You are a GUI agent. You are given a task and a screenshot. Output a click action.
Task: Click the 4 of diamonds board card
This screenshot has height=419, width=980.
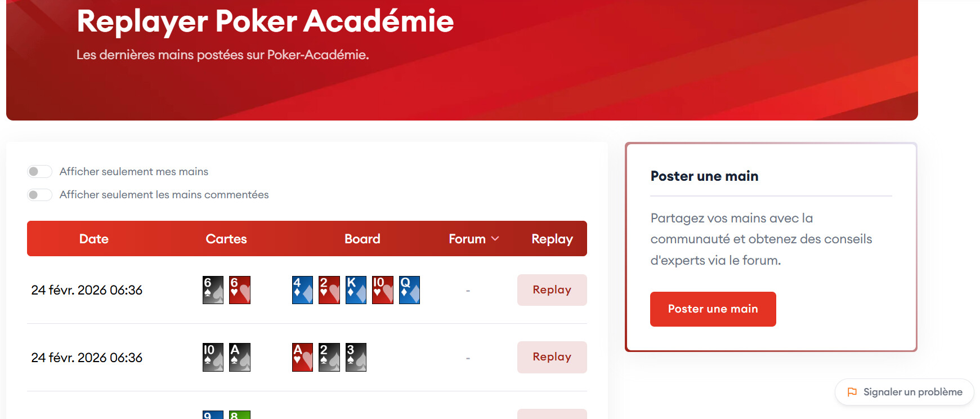click(302, 290)
